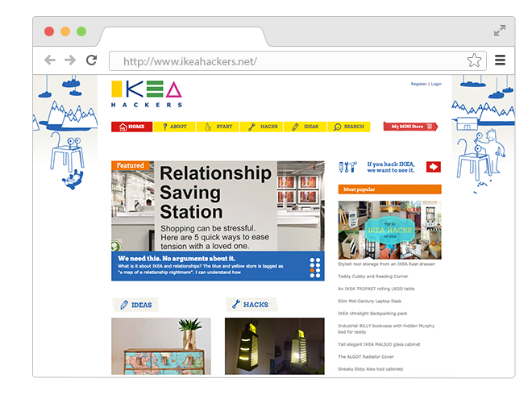Bookmark the page with the star icon
The width and height of the screenshot is (532, 395).
pyautogui.click(x=474, y=60)
